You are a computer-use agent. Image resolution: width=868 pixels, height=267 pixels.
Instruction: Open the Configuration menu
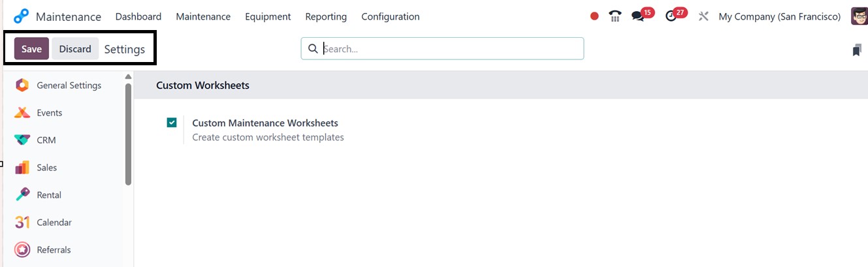[x=390, y=16]
